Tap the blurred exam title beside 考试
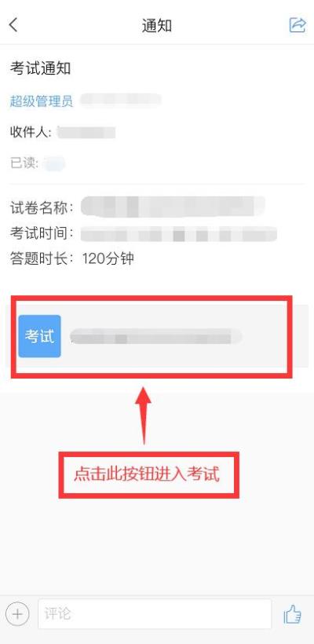This screenshot has height=644, width=314. click(156, 336)
